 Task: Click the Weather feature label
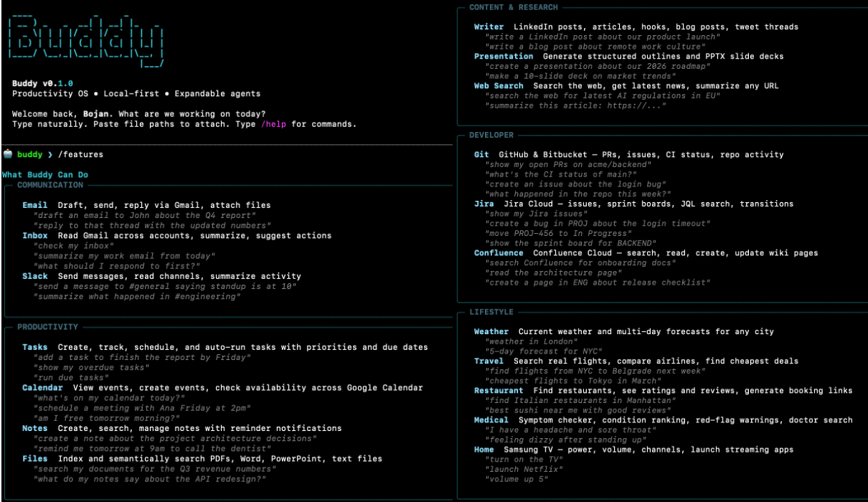click(x=491, y=331)
